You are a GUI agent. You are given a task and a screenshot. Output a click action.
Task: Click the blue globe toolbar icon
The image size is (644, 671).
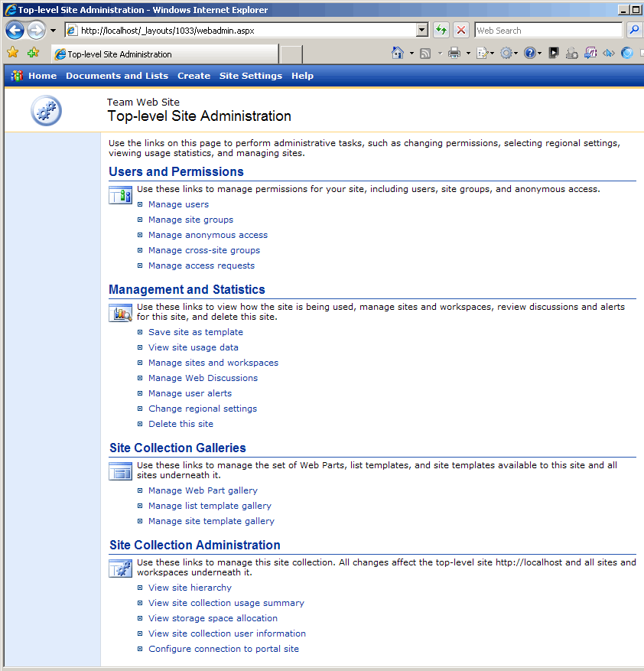627,53
